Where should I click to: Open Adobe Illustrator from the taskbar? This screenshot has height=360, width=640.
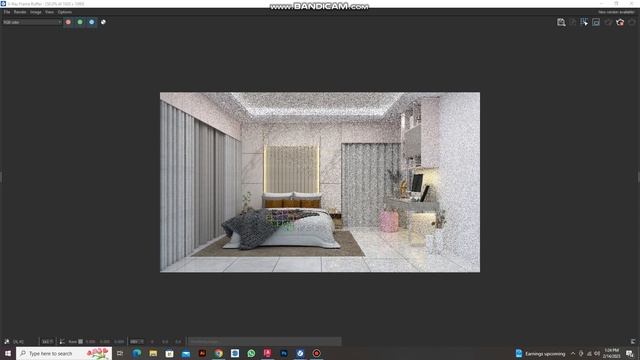[x=202, y=353]
